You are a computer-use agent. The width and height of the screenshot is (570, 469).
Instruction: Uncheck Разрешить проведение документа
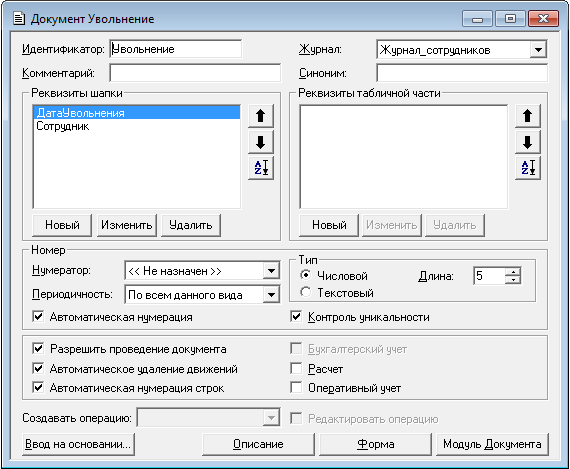click(x=38, y=349)
